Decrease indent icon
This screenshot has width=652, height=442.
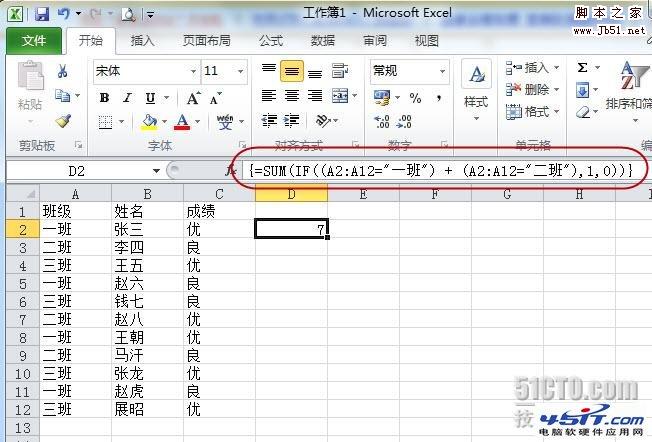[269, 121]
